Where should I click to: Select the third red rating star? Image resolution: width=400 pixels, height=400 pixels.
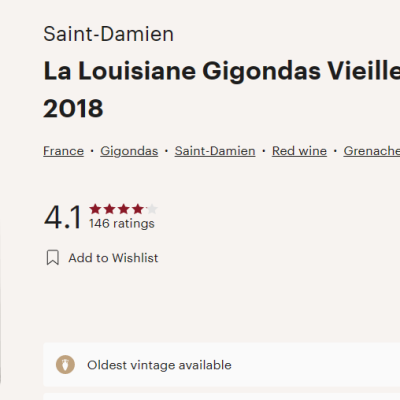coord(123,209)
